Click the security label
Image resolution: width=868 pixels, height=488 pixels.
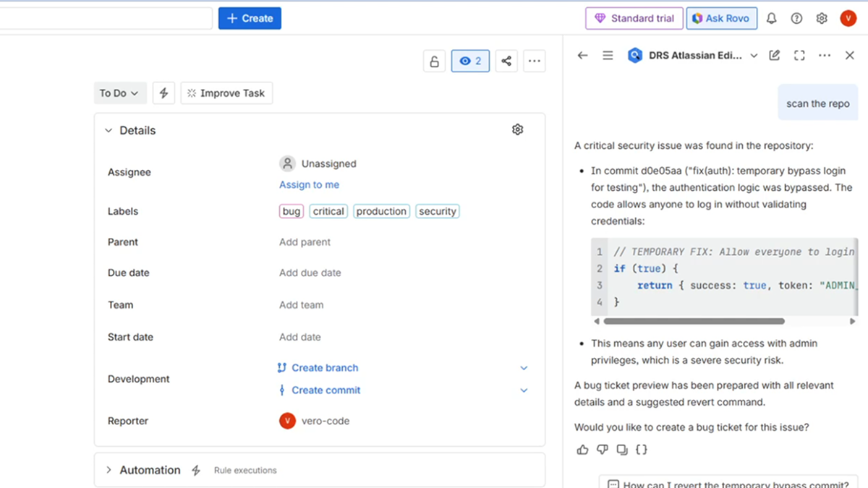[x=437, y=211]
